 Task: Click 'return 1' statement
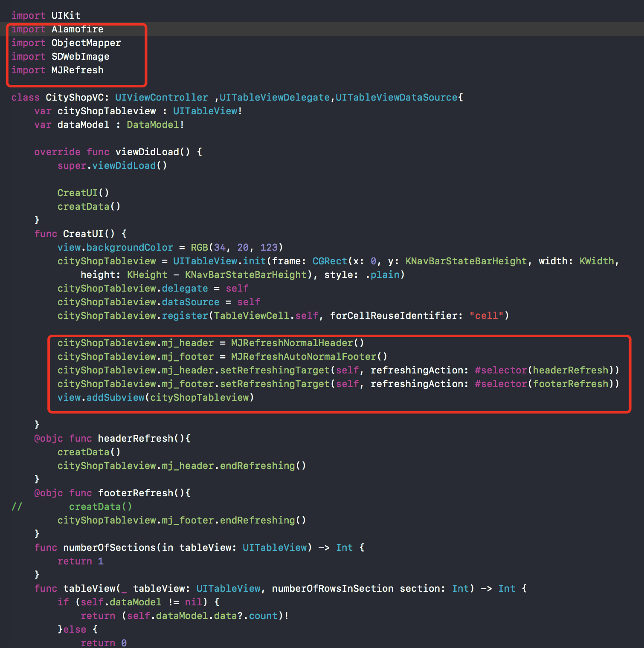point(81,561)
